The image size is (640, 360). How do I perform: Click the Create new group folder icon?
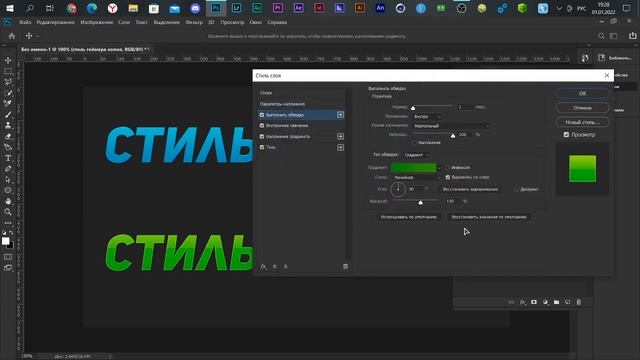556,302
